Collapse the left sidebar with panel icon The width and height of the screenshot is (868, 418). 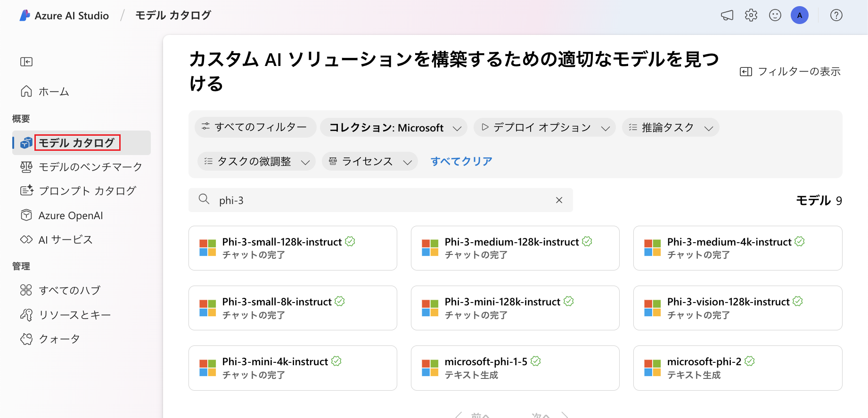[26, 62]
